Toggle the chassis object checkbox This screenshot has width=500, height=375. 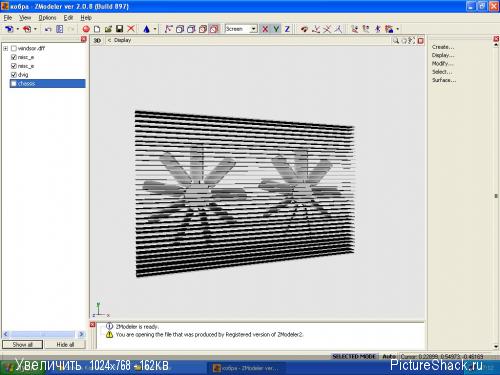click(x=14, y=83)
